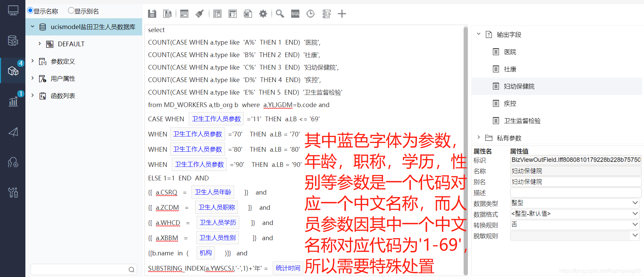Open the 数据格式 dropdown
Screen dimensions: 644x277
[x=635, y=213]
